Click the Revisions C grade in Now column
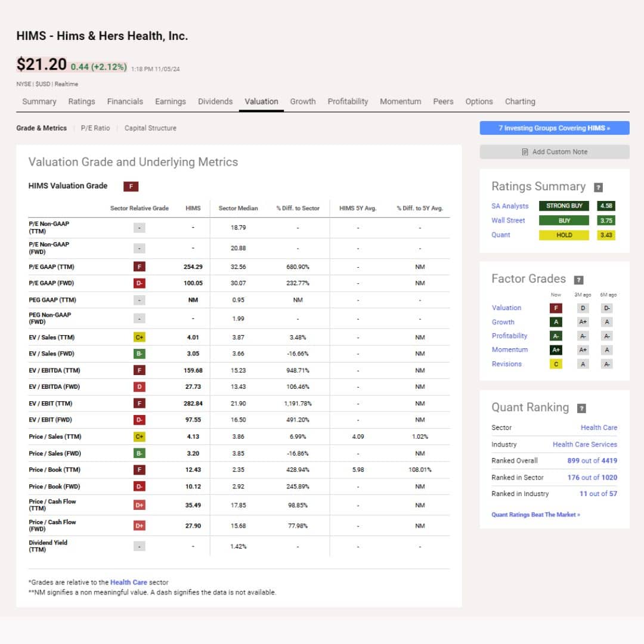644x644 pixels. point(556,364)
